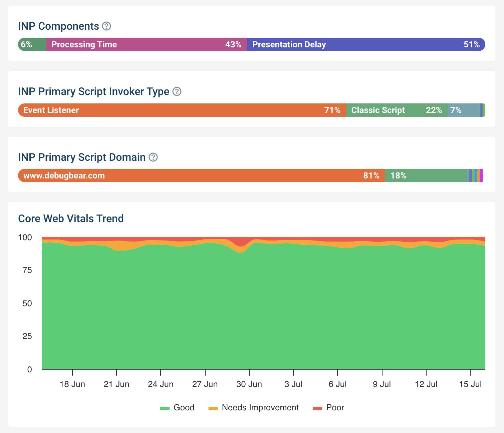The height and width of the screenshot is (433, 504).
Task: Click the red Poor legend swatch
Action: click(x=317, y=408)
